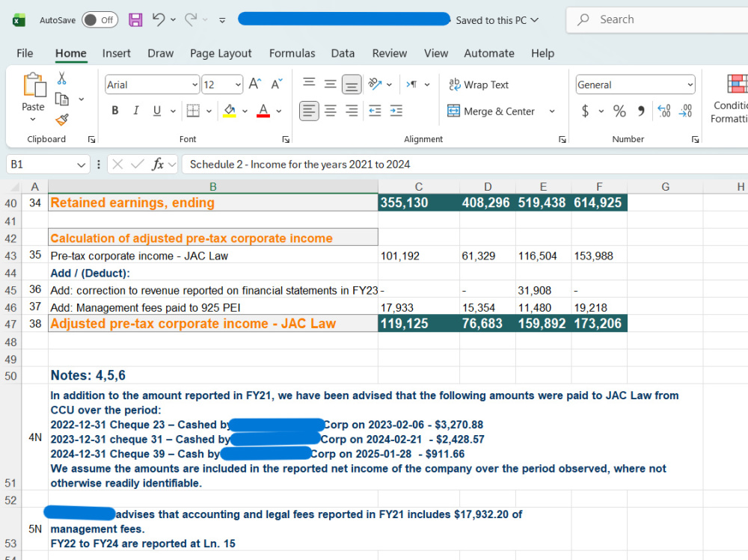Screen dimensions: 748x560
Task: Switch to the Review tab
Action: point(389,53)
